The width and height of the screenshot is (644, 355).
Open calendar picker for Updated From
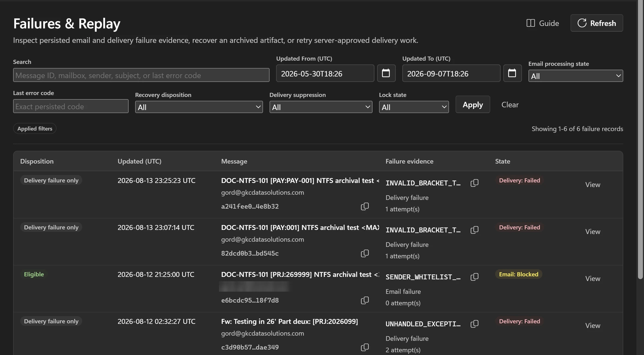click(x=386, y=73)
